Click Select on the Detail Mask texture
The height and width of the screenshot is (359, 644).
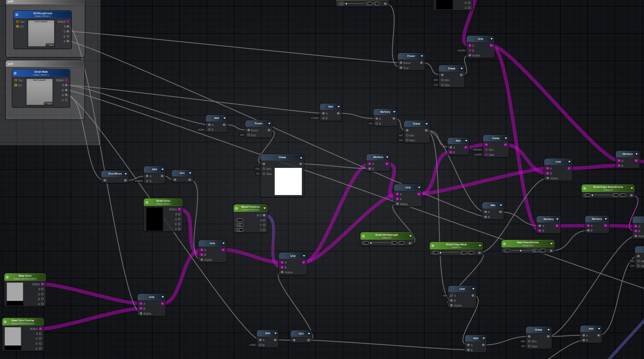click(50, 104)
